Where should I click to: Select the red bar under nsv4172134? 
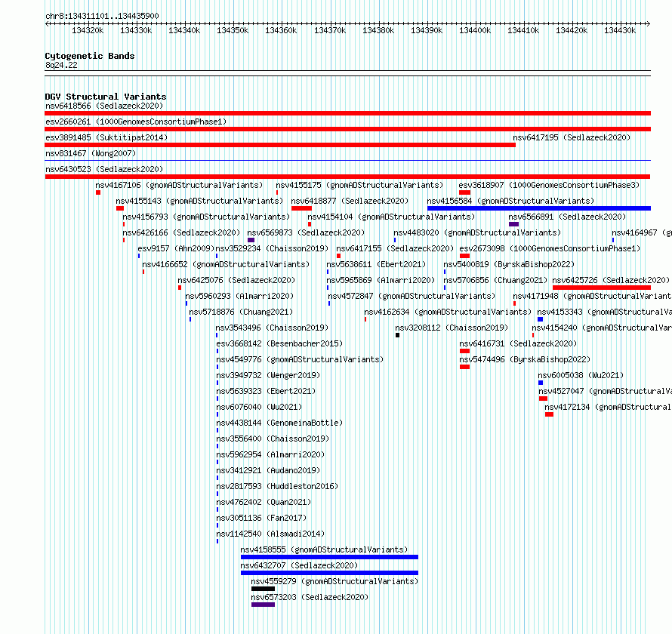(549, 414)
